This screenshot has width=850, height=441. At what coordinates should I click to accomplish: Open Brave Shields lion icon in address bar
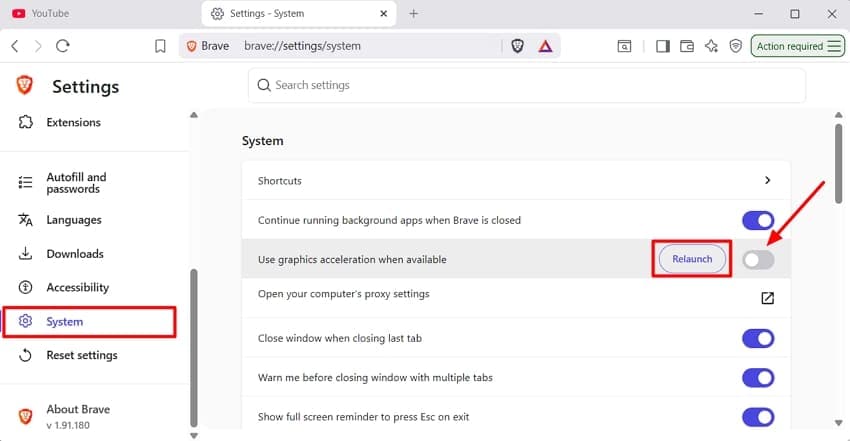[518, 46]
